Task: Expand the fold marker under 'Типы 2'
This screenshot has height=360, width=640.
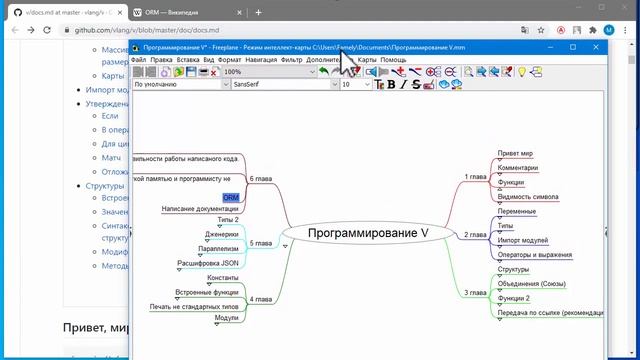Action: [x=219, y=226]
